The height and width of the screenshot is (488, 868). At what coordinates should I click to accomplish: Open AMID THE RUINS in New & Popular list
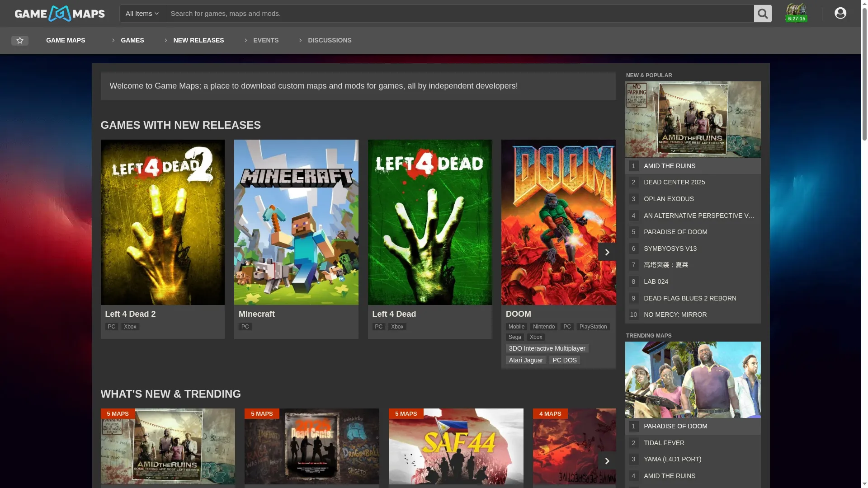pos(693,166)
